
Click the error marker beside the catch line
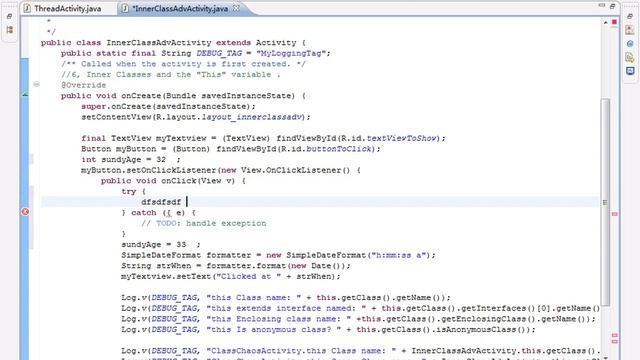pyautogui.click(x=25, y=212)
